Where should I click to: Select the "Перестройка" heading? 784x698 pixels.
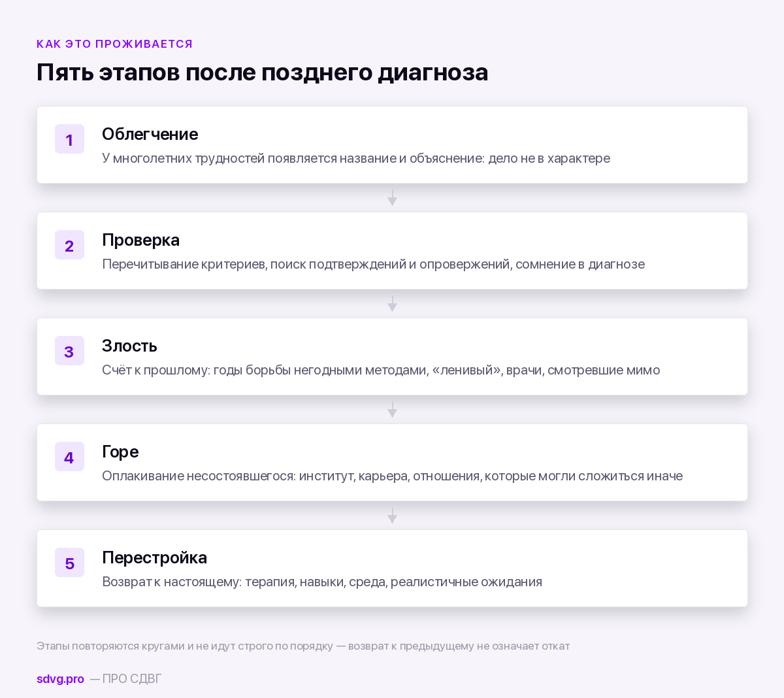[154, 557]
